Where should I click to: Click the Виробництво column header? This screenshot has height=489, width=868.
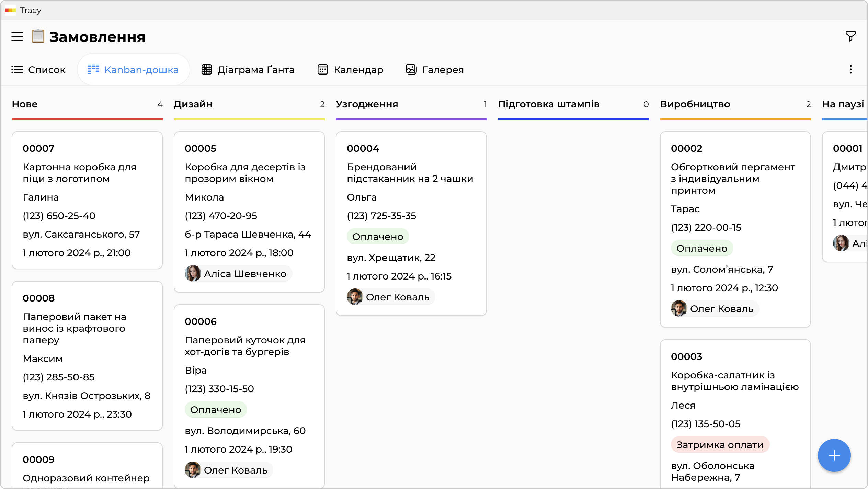pyautogui.click(x=695, y=104)
